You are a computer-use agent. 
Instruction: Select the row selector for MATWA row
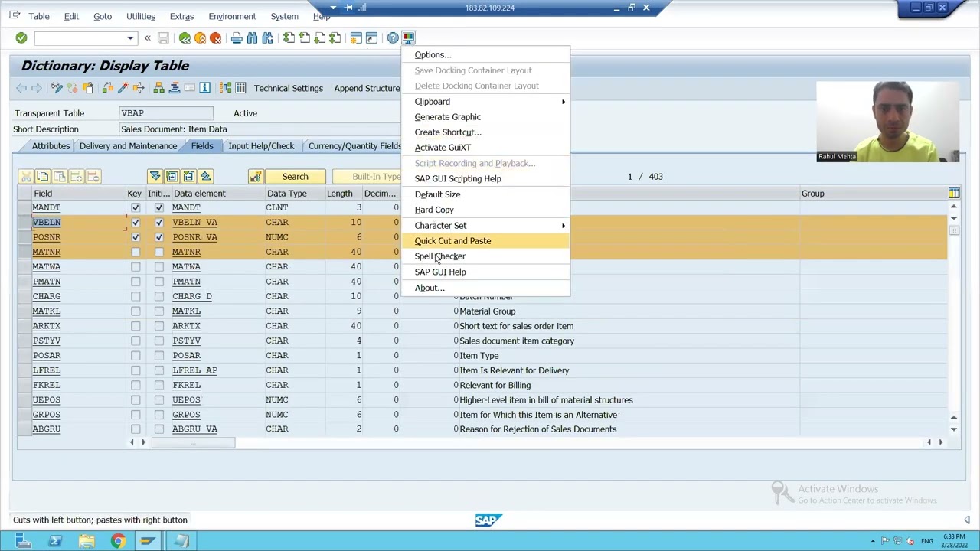(24, 266)
